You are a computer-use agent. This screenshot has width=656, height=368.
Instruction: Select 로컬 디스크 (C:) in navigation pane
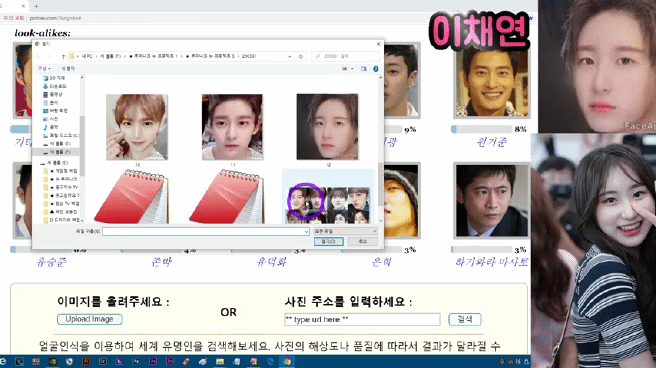point(61,135)
